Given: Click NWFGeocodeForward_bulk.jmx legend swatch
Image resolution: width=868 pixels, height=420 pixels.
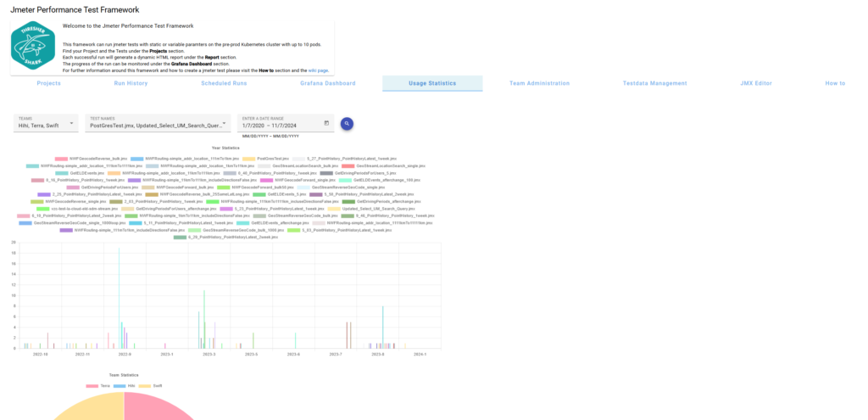Looking at the screenshot, I should pos(147,188).
